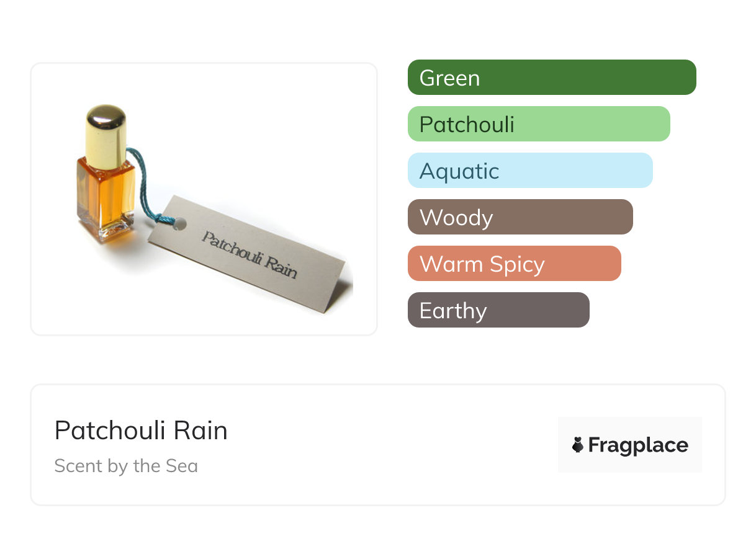Click the Fragplace wordmark text
This screenshot has height=536, width=756.
[638, 445]
